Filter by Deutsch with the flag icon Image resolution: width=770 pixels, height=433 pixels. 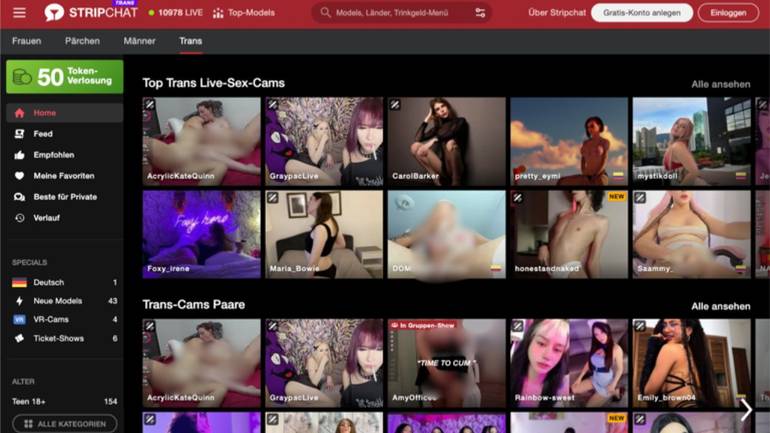pos(48,283)
